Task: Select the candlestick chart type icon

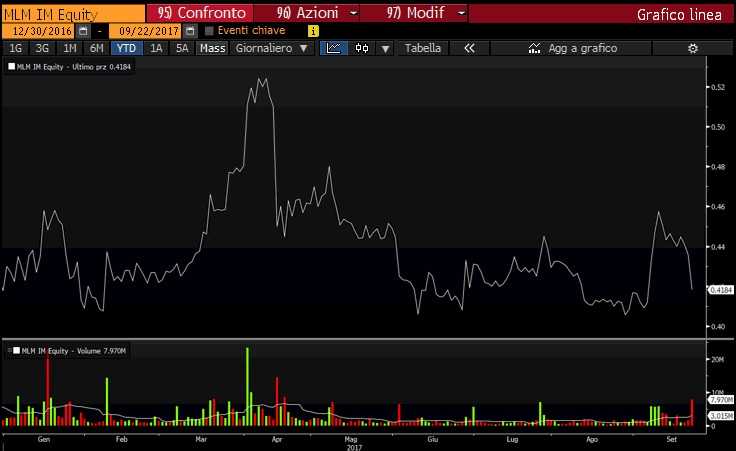Action: [361, 48]
